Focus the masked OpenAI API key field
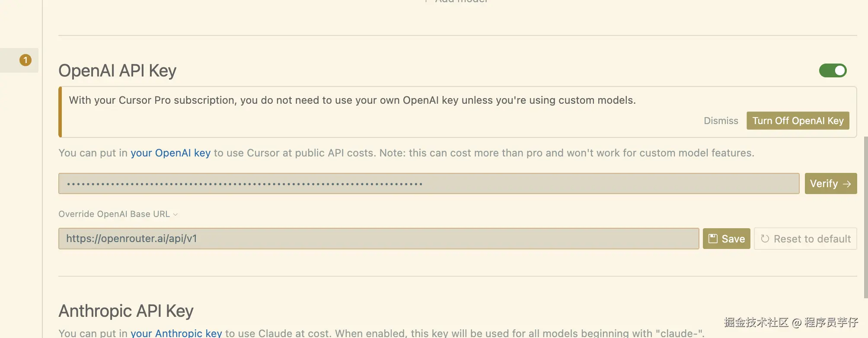The height and width of the screenshot is (338, 868). click(429, 184)
